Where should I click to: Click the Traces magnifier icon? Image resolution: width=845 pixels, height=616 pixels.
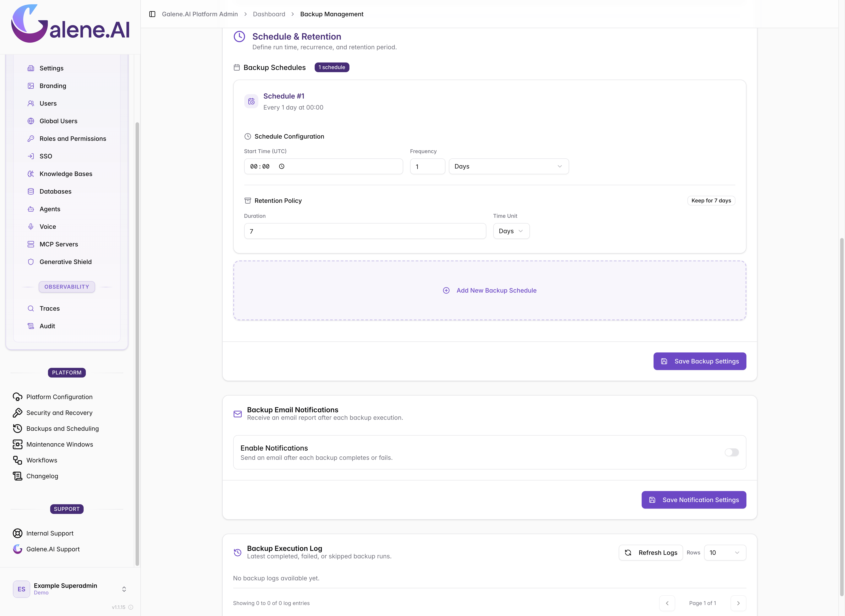pyautogui.click(x=31, y=308)
